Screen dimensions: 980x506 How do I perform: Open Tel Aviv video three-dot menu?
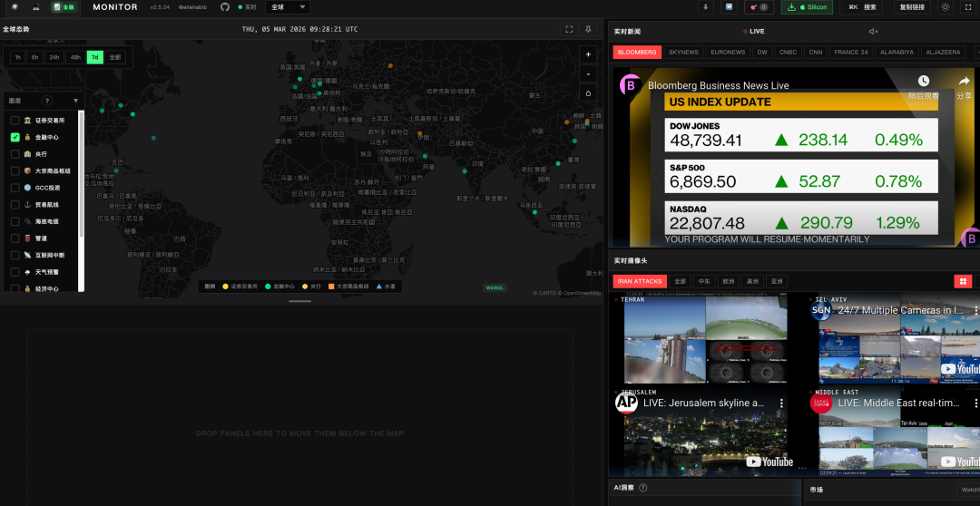click(x=975, y=310)
